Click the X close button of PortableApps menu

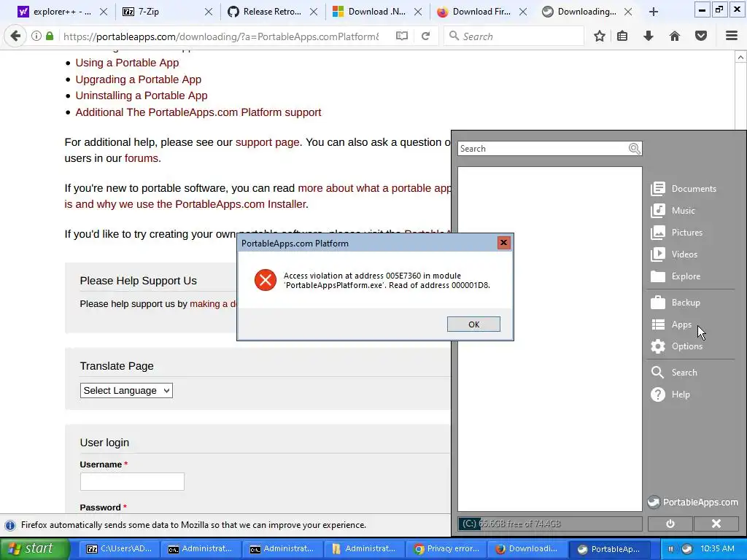(x=716, y=524)
